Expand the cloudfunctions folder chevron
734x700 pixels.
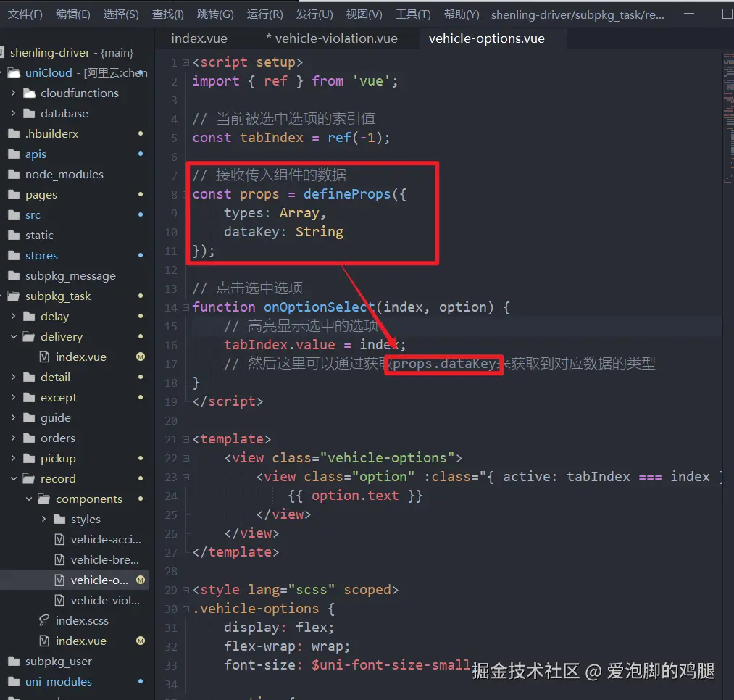click(13, 93)
